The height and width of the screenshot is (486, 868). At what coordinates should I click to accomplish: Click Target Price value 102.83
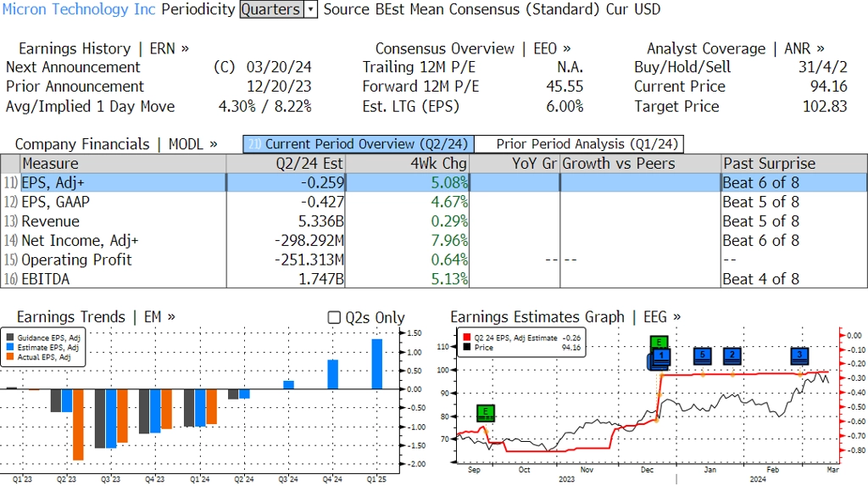[825, 106]
